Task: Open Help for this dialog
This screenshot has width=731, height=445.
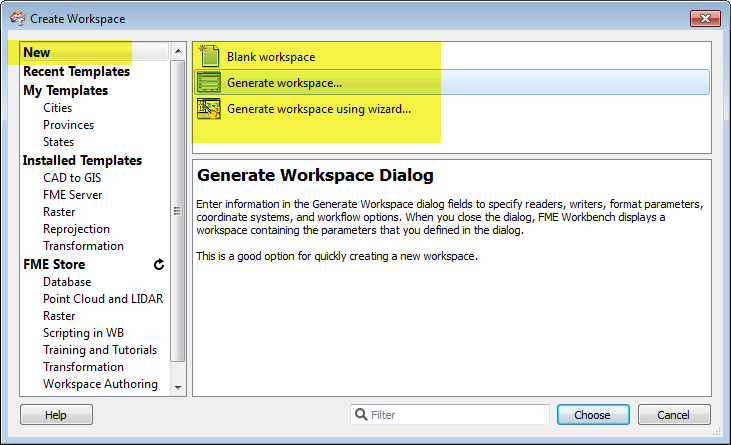Action: pyautogui.click(x=56, y=415)
